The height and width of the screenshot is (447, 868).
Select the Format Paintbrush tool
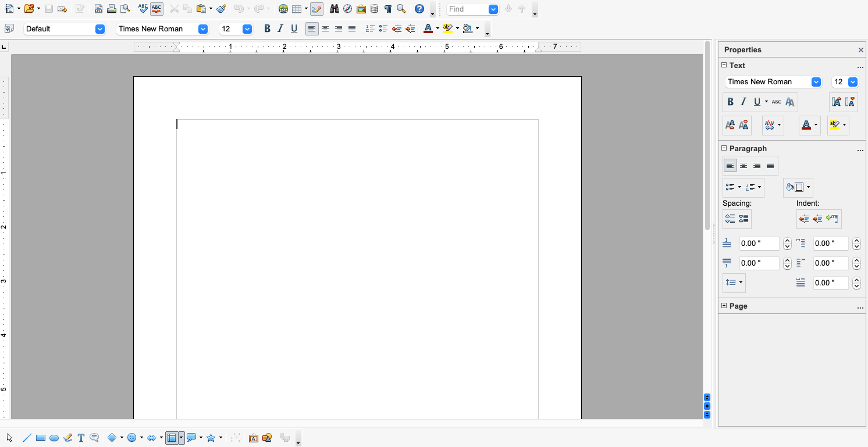coord(221,9)
